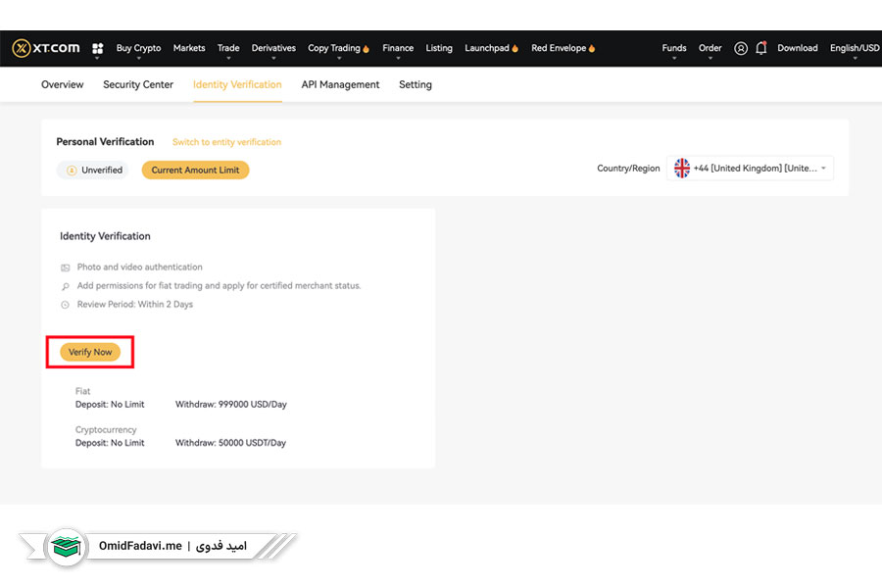Viewport: 882px width, 588px height.
Task: Click the 'Review Period: Within 2 Days' text
Action: (135, 305)
